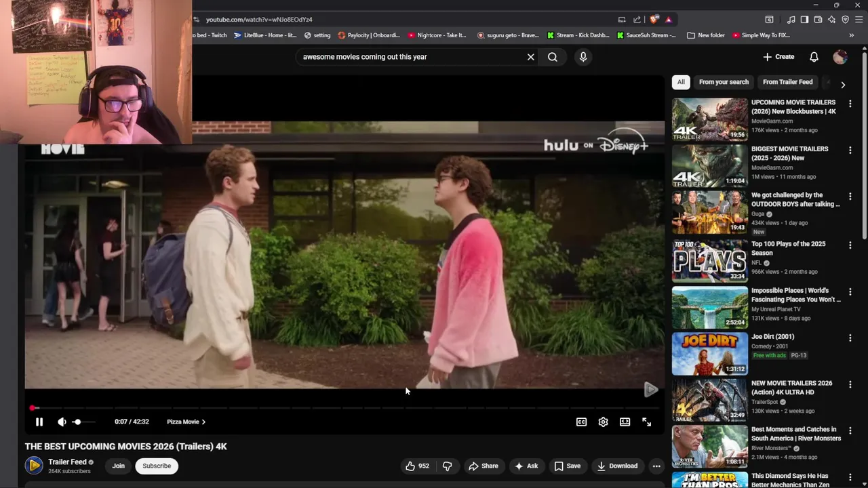
Task: Enter full screen mode
Action: pos(646,422)
